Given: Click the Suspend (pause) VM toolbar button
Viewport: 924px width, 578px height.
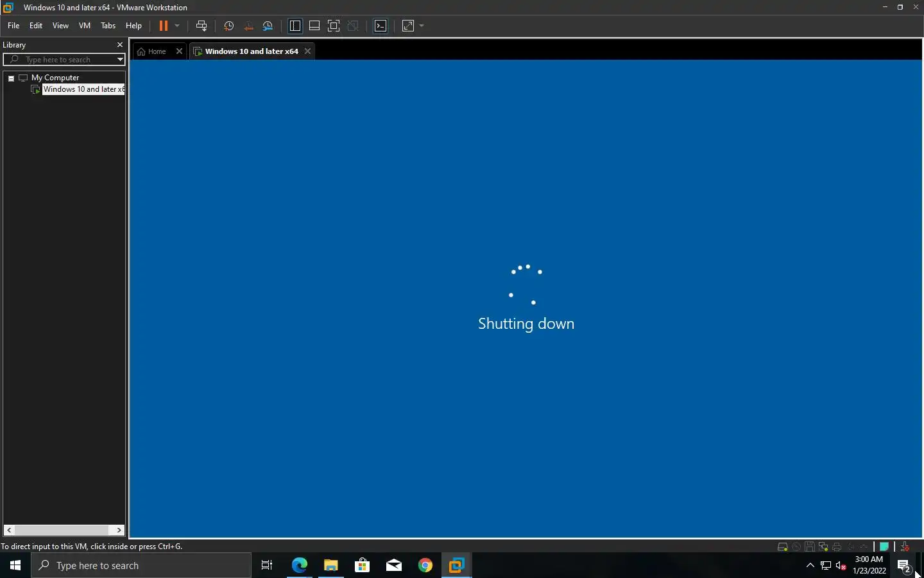Looking at the screenshot, I should (x=164, y=26).
